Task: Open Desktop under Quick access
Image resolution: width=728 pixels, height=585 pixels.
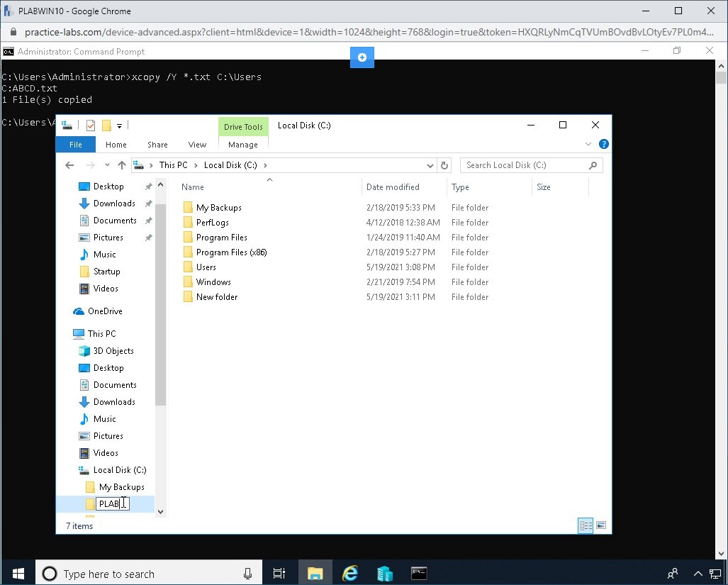Action: click(108, 186)
